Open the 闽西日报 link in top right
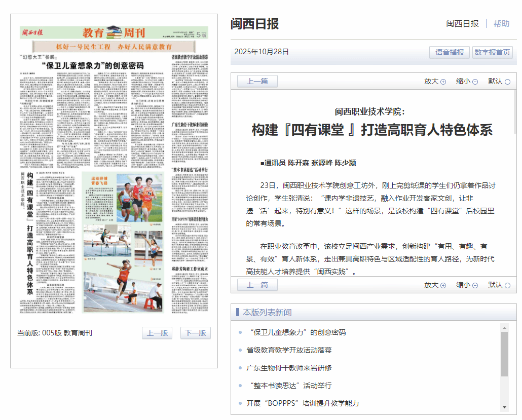Viewport: 522px width, 420px height. (x=462, y=24)
